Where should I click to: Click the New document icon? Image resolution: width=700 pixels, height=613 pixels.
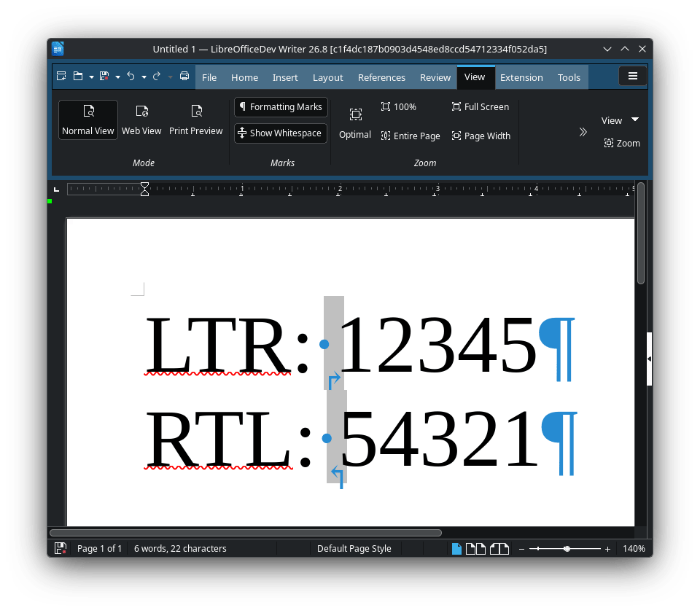pyautogui.click(x=61, y=77)
